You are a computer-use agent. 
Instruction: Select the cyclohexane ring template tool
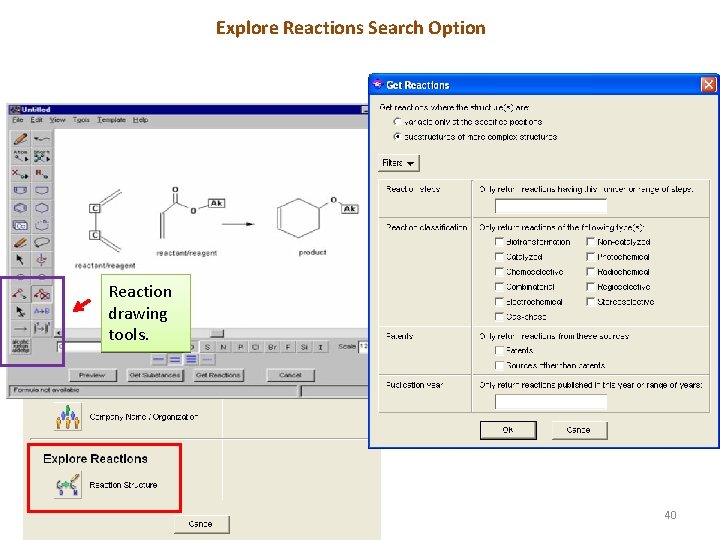(42, 208)
